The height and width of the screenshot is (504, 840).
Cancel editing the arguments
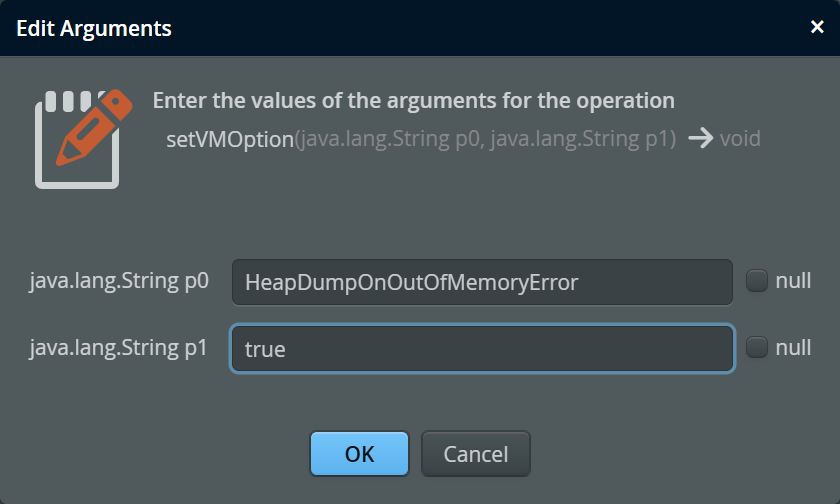476,454
